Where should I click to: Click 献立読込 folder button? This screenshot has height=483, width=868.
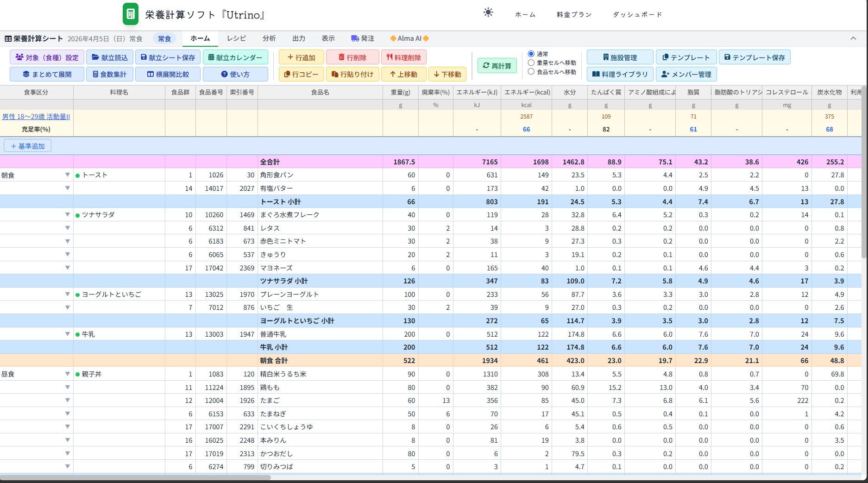110,57
